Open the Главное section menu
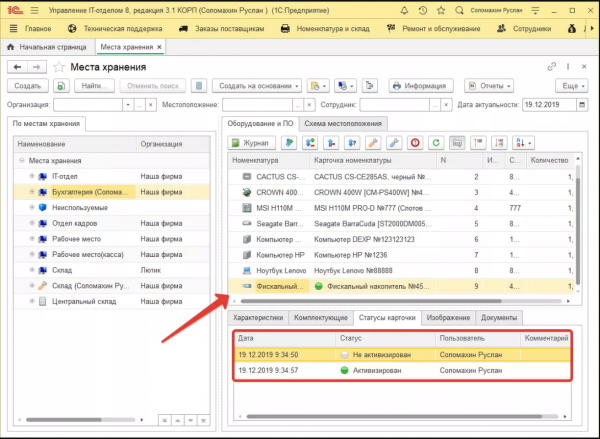The width and height of the screenshot is (600, 439). tap(38, 29)
